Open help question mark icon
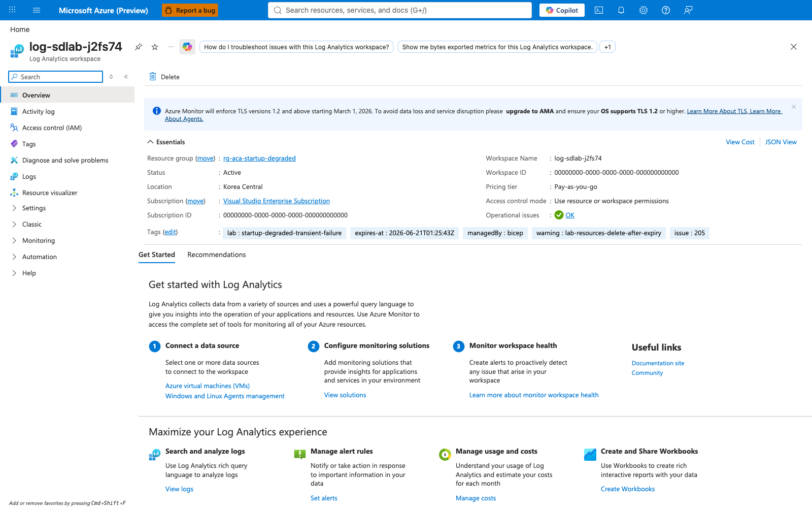The height and width of the screenshot is (508, 812). click(666, 10)
